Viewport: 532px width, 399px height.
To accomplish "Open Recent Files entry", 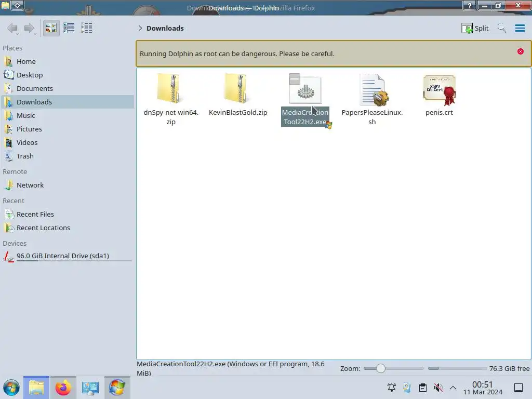I will click(68, 215).
